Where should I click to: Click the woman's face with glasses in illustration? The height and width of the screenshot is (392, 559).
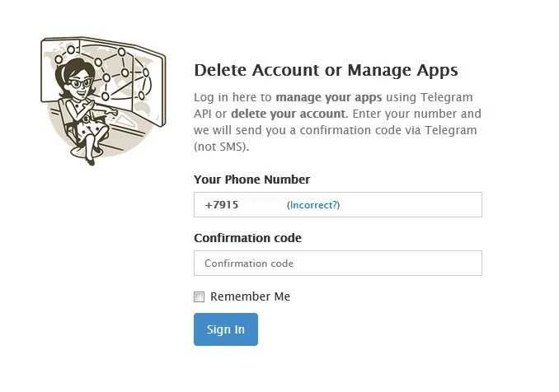click(80, 84)
